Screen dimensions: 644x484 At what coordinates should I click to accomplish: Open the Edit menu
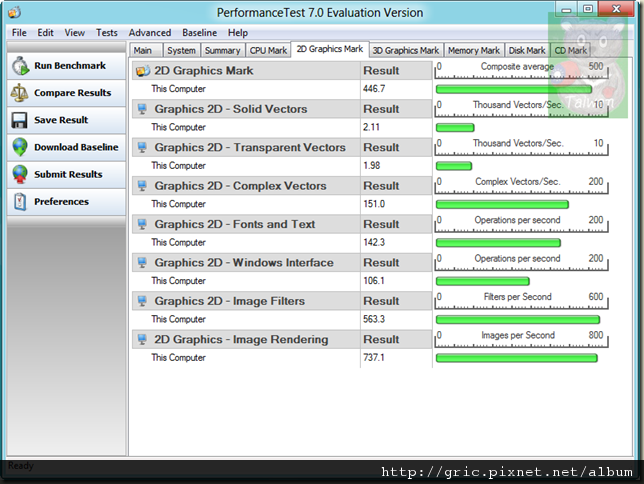click(x=45, y=33)
